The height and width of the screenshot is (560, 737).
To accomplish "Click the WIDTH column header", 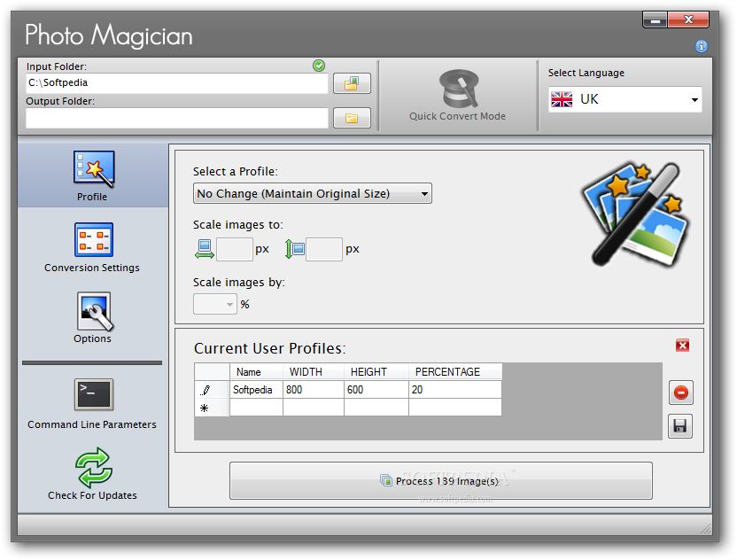I will (314, 372).
